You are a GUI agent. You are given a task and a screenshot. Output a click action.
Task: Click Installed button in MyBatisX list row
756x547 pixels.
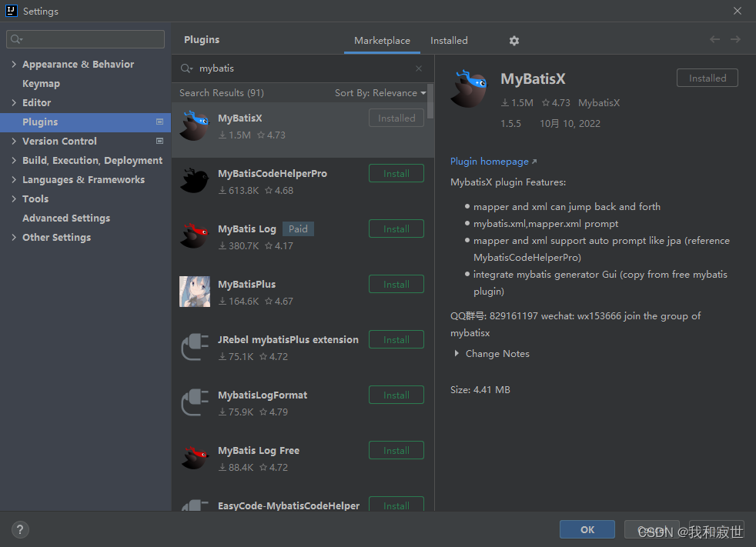click(x=396, y=118)
